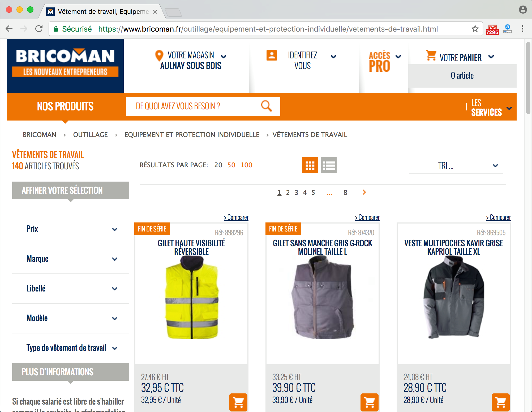Expand the Accès Pro dropdown

(398, 57)
